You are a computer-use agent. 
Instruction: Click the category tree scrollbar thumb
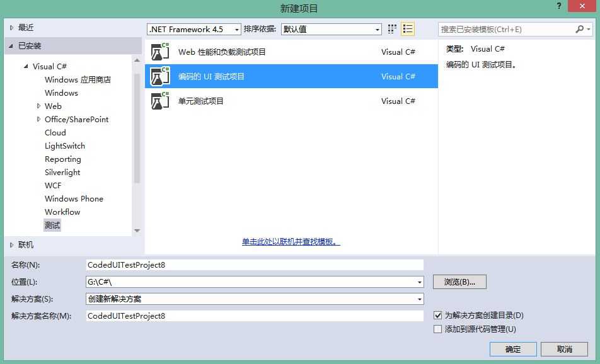tap(137, 128)
